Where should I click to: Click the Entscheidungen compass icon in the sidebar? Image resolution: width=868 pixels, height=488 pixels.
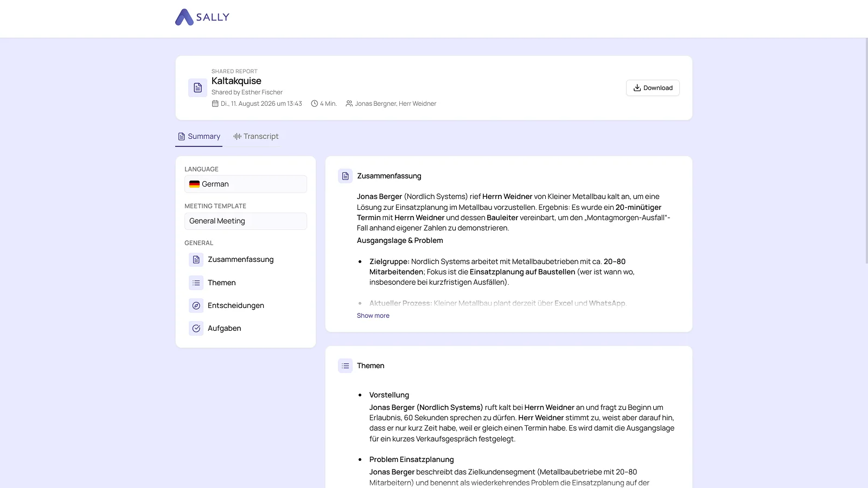[196, 305]
